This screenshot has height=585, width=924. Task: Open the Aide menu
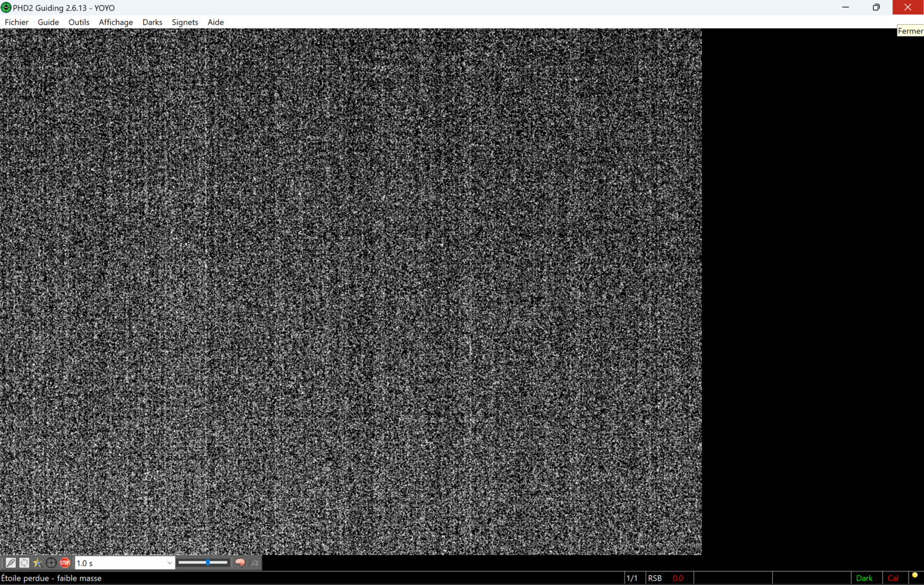click(216, 22)
